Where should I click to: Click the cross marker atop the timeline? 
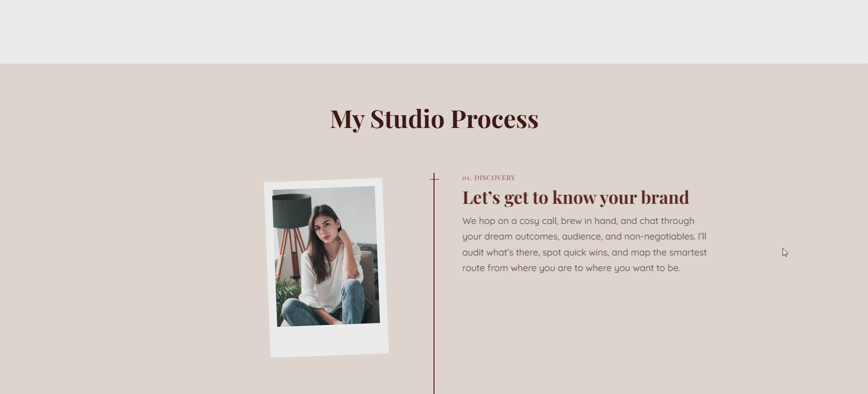pos(434,179)
